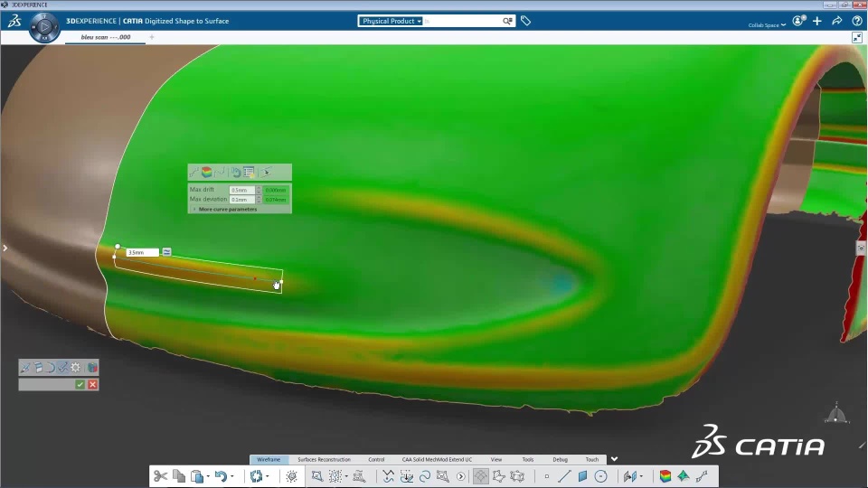Viewport: 868px width, 488px height.
Task: Click the tag icon in top bar
Action: 525,21
